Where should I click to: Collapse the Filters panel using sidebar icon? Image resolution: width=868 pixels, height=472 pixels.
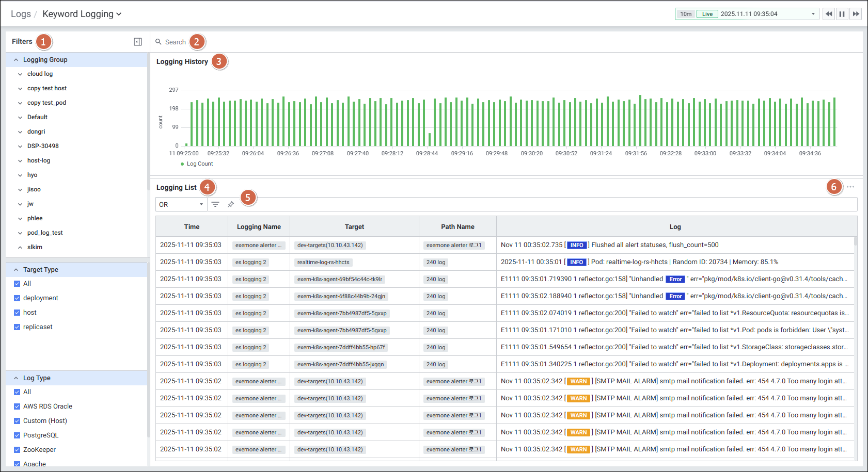point(138,42)
